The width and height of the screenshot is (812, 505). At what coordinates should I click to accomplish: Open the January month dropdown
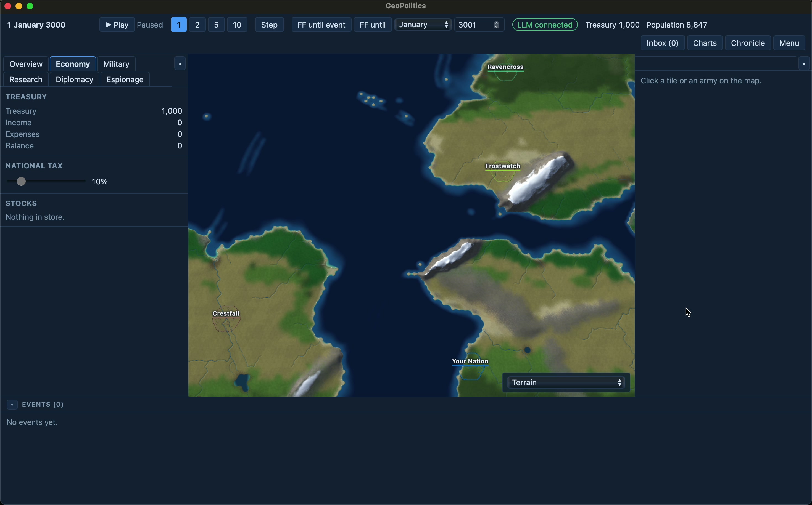423,25
